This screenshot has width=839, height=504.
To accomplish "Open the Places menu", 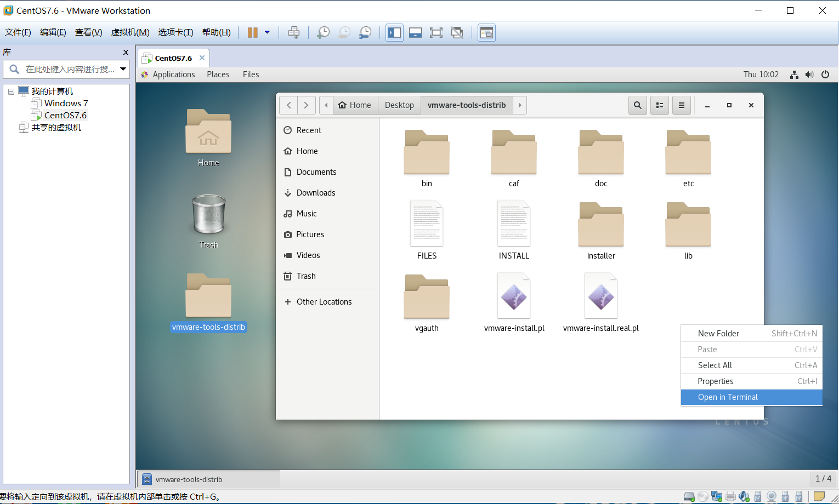I will [218, 75].
